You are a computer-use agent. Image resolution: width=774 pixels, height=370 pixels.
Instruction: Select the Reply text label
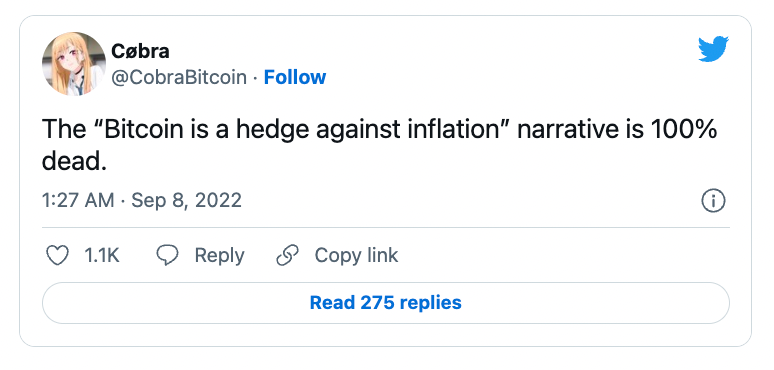(219, 256)
